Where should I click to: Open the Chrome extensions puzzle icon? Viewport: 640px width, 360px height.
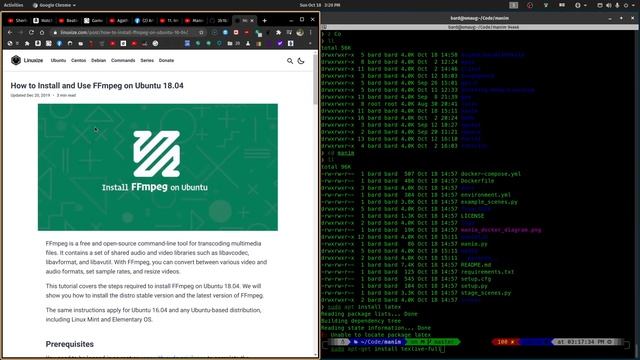coord(278,32)
